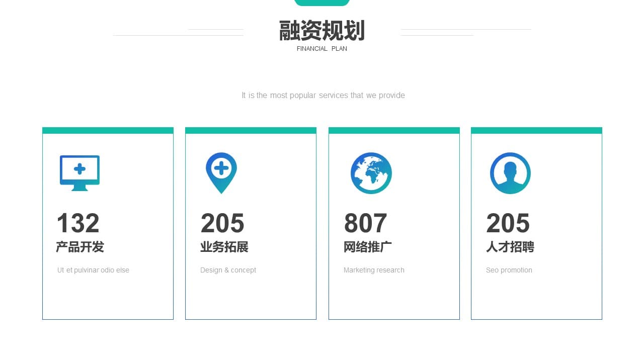Click the 业务拓展 heading
644x362 pixels.
(x=224, y=247)
